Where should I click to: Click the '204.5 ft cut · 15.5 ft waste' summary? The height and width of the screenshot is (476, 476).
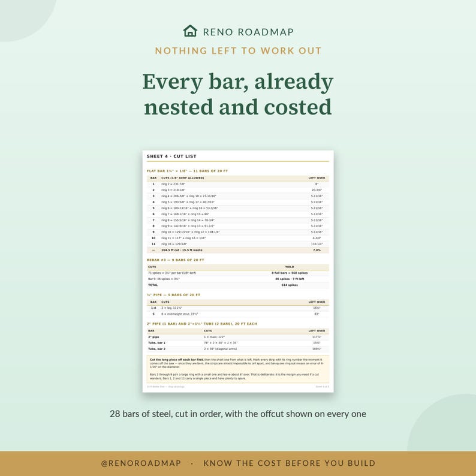tap(182, 250)
